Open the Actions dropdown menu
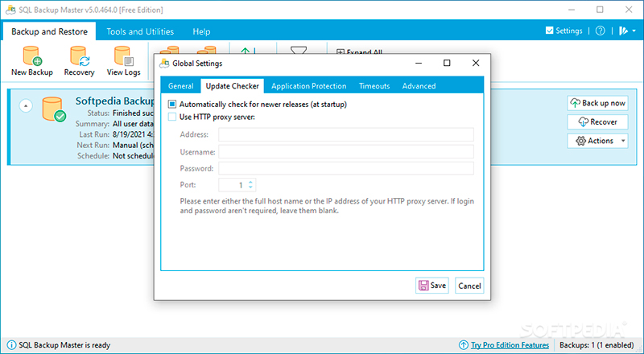The width and height of the screenshot is (644, 354). point(597,141)
